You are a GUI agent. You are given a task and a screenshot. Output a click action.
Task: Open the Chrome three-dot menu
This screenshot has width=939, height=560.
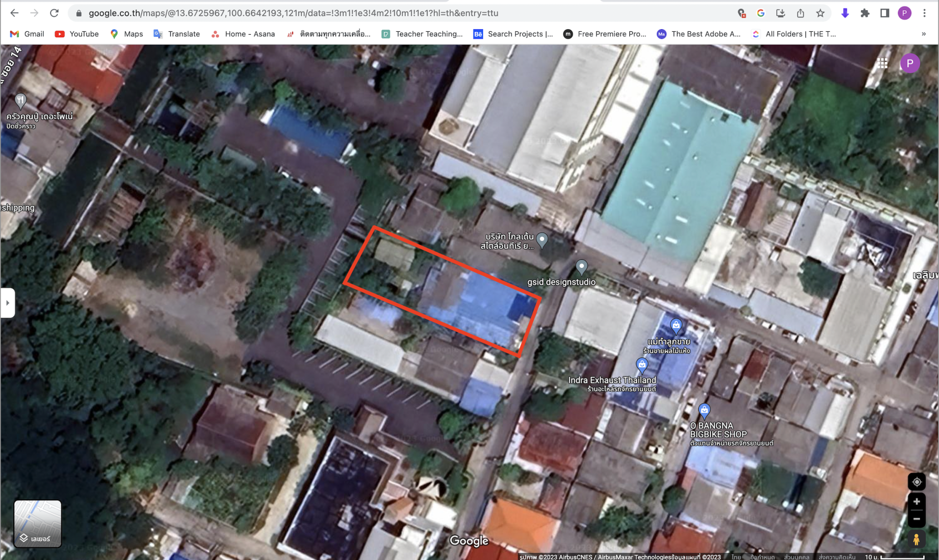point(924,13)
